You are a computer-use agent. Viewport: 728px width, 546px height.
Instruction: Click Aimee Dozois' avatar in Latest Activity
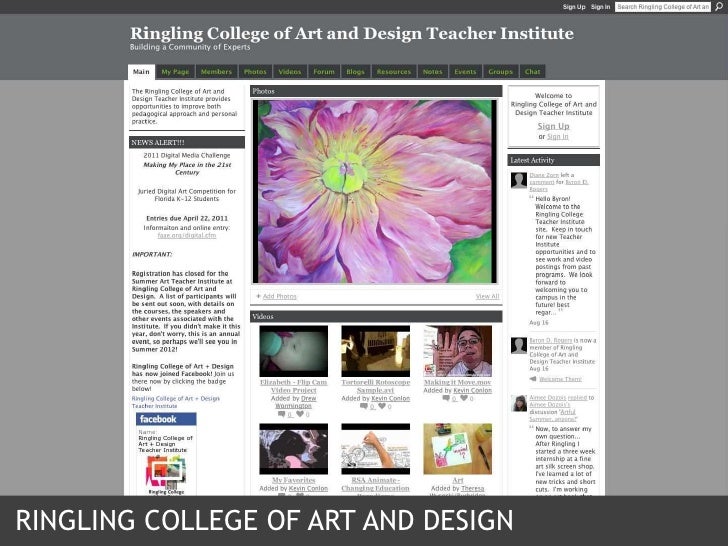[519, 403]
